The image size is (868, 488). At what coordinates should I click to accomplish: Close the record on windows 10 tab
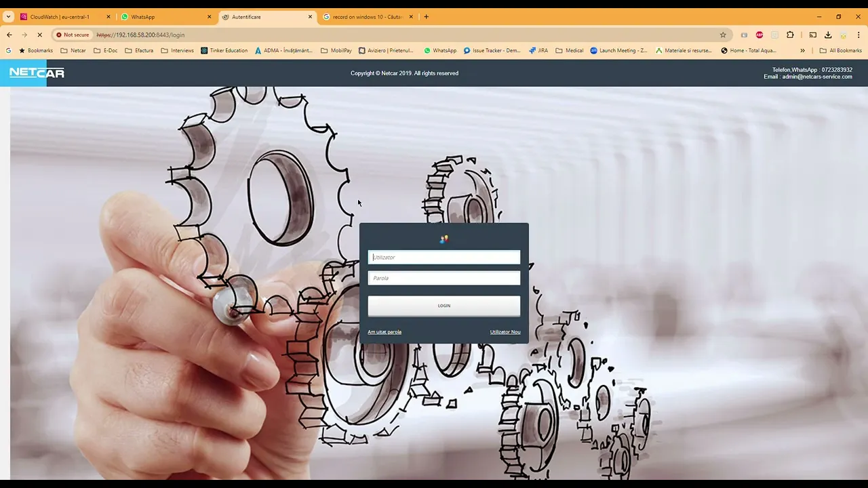tap(410, 17)
